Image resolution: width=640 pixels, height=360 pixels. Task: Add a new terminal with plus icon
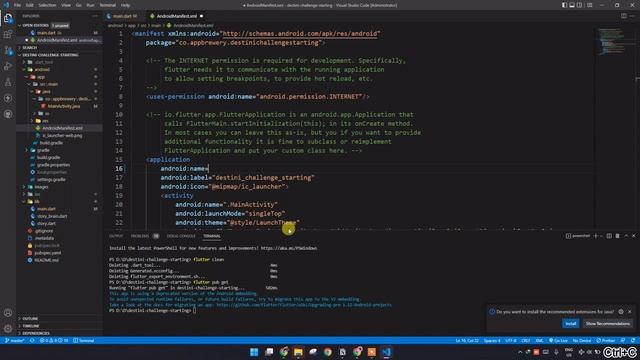coord(596,236)
